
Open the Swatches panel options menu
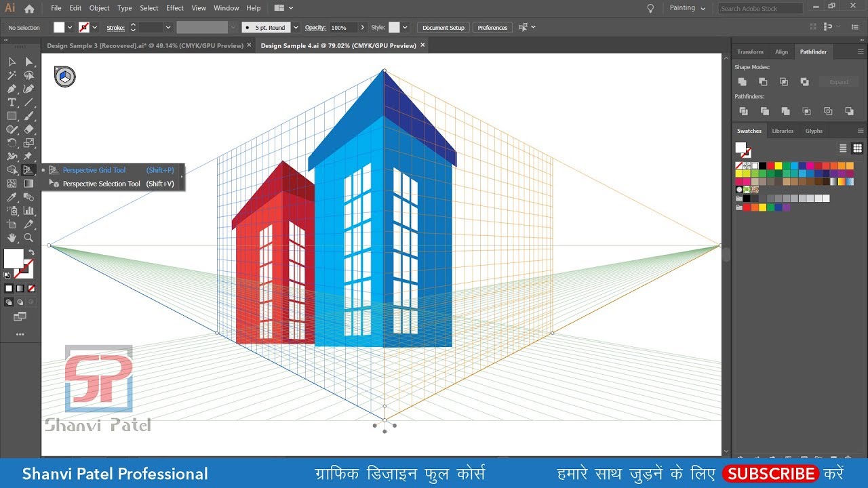(861, 131)
